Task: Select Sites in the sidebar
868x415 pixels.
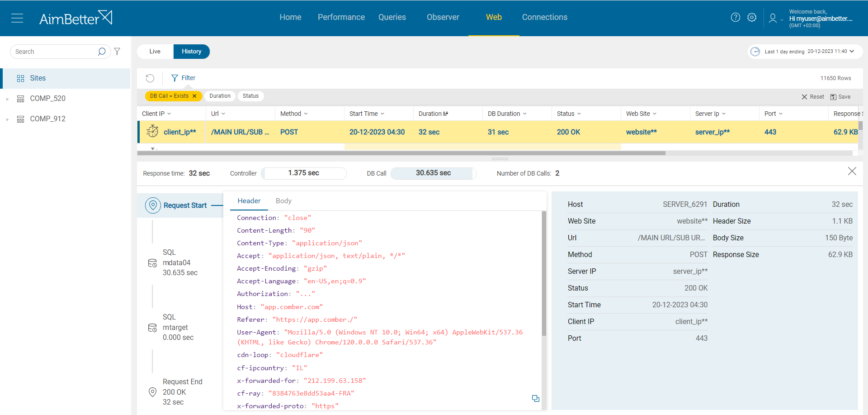Action: [66, 78]
